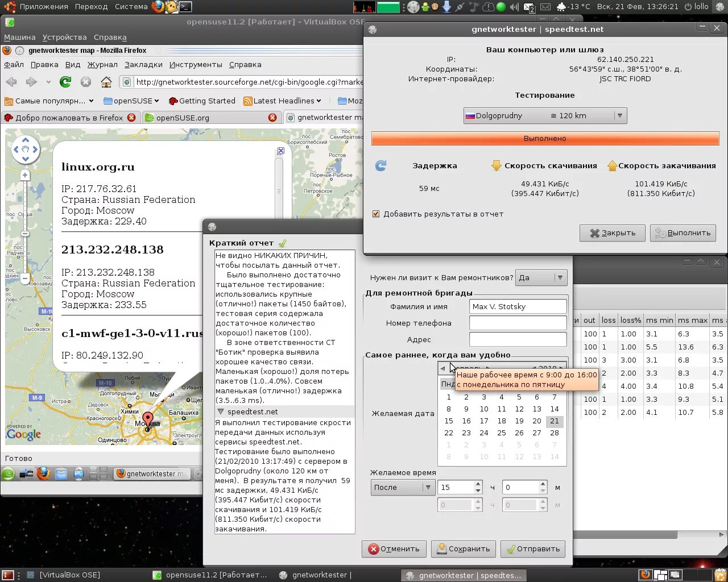Click the show desktop icon in bottom panel
Viewport: 728px width, 582px height.
pyautogui.click(x=8, y=575)
